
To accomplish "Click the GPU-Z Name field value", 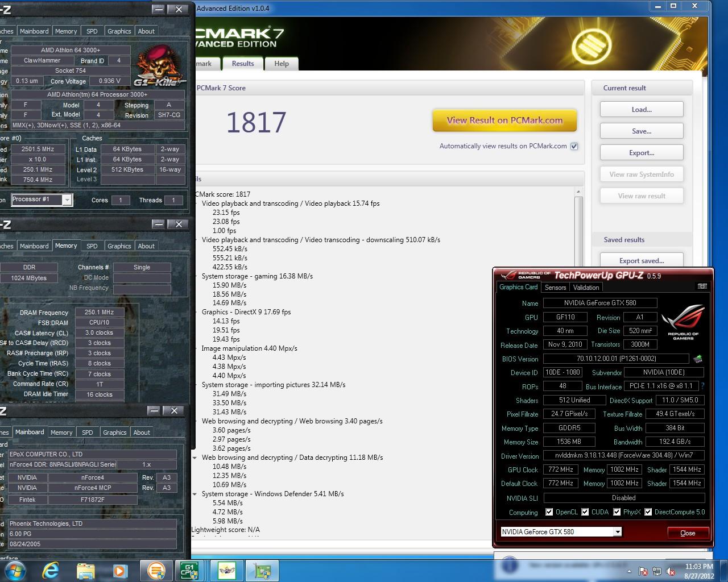I will pos(600,303).
